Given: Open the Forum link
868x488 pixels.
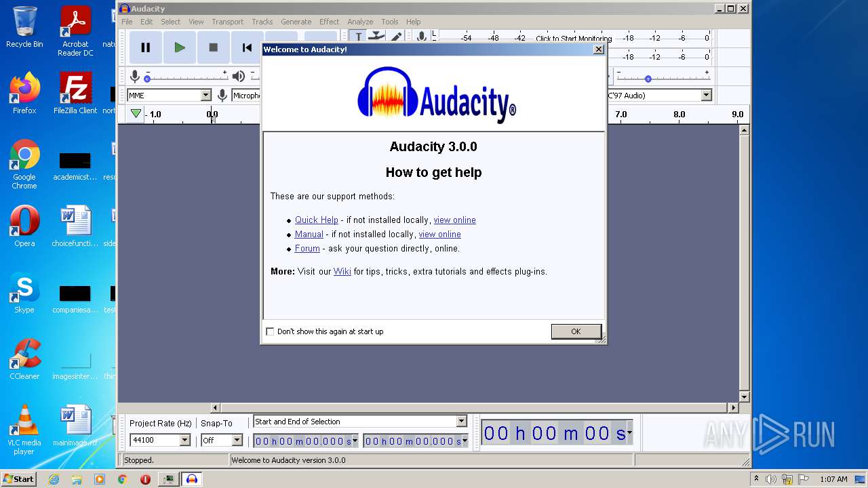Looking at the screenshot, I should tap(307, 249).
